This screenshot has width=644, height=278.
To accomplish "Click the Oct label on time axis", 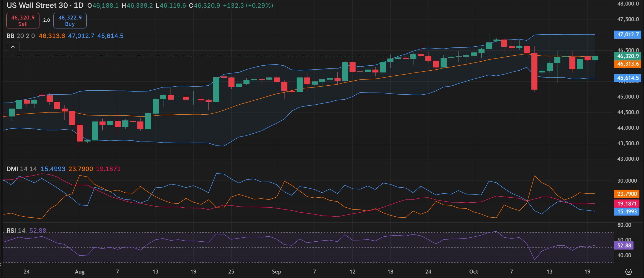I will [x=474, y=272].
